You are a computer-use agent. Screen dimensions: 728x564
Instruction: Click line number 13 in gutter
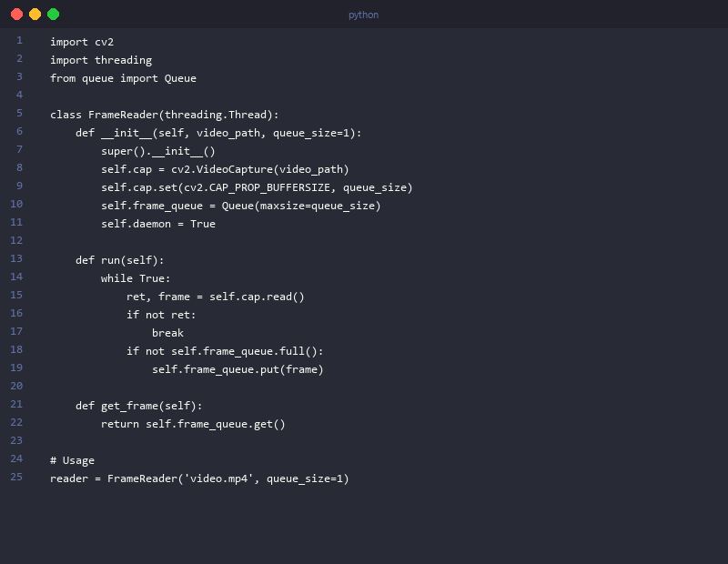pos(16,258)
